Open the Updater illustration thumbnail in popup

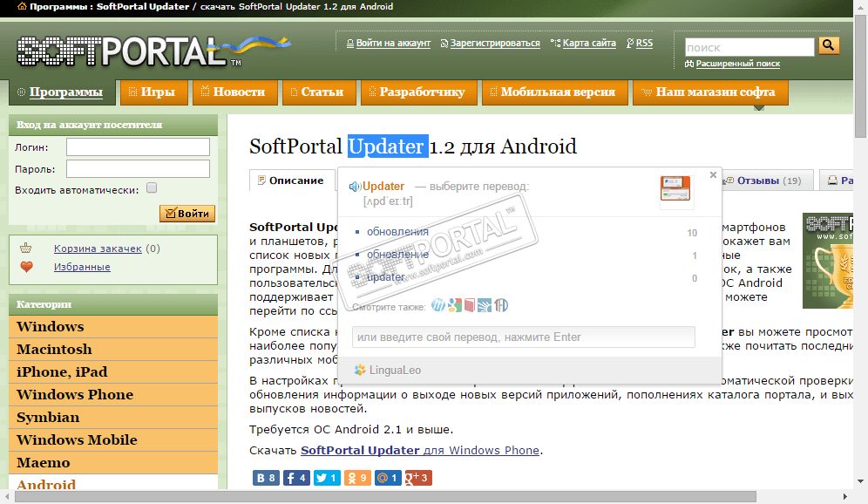click(675, 189)
